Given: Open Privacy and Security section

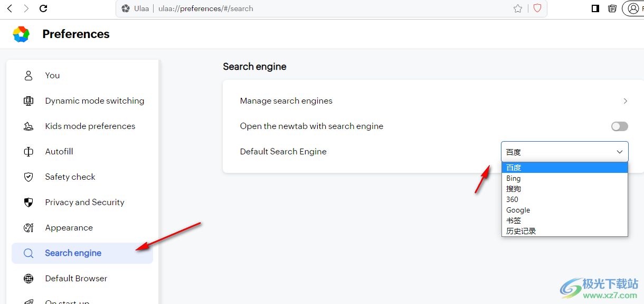Looking at the screenshot, I should pyautogui.click(x=82, y=202).
